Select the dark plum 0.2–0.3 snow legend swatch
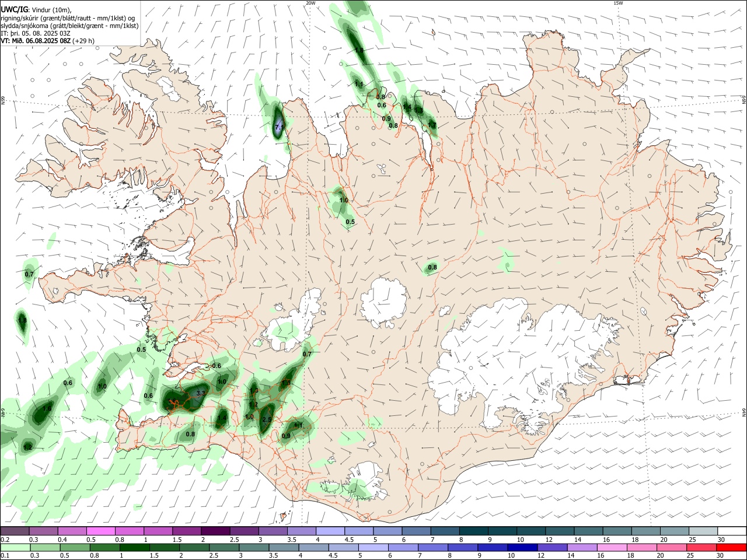747x560 pixels. [15, 531]
